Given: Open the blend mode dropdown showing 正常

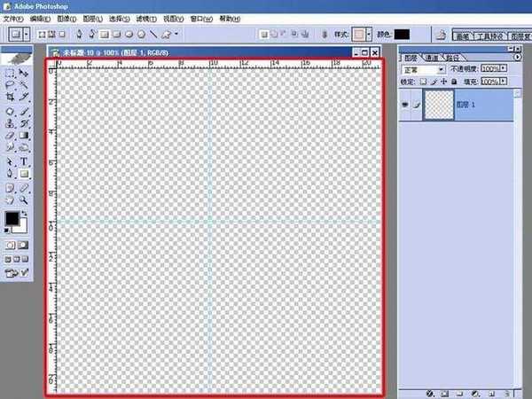Looking at the screenshot, I should click(423, 69).
